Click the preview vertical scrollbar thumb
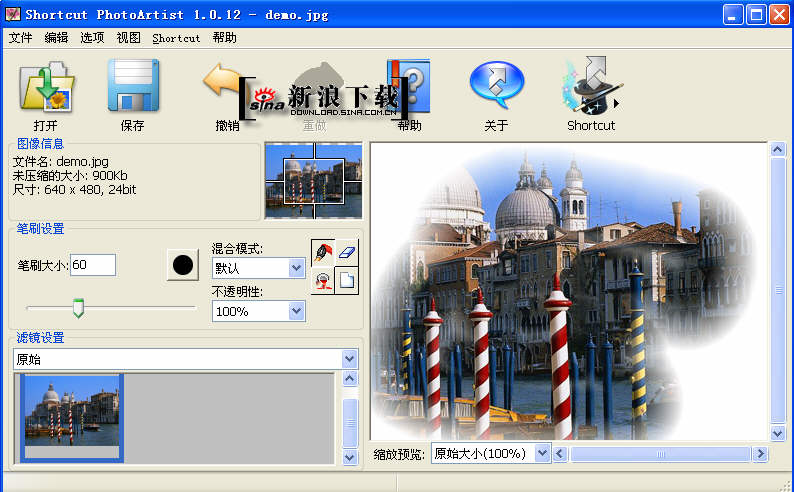Viewport: 794px width, 492px height. [778, 291]
